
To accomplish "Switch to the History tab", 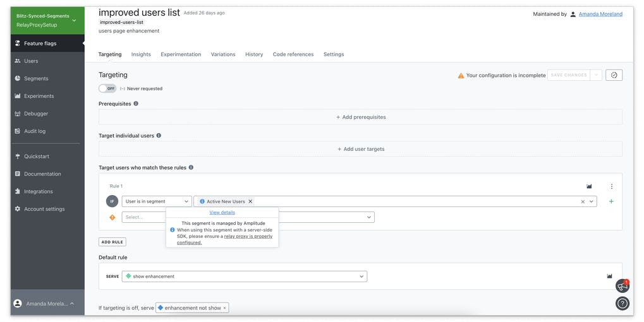I will tap(254, 54).
